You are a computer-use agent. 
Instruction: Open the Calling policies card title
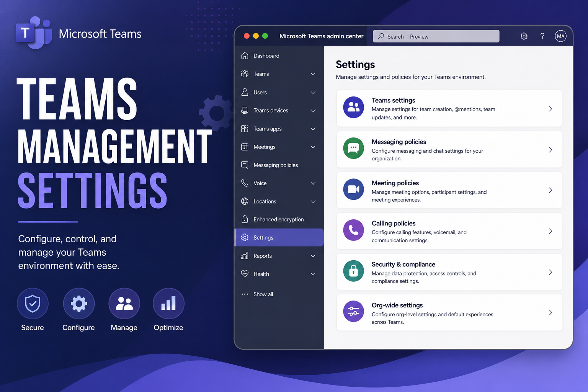coord(394,223)
